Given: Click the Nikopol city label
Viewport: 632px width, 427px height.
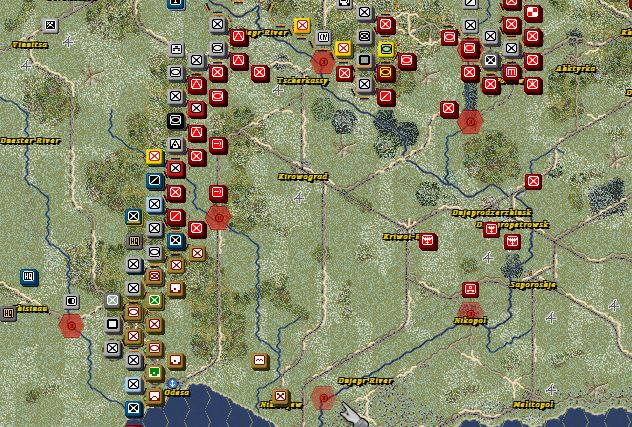Looking at the screenshot, I should (x=470, y=321).
